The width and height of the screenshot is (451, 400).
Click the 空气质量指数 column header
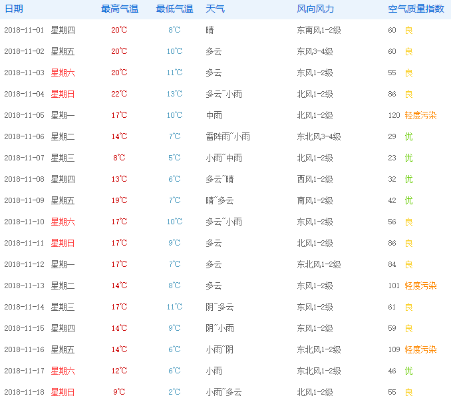click(416, 9)
